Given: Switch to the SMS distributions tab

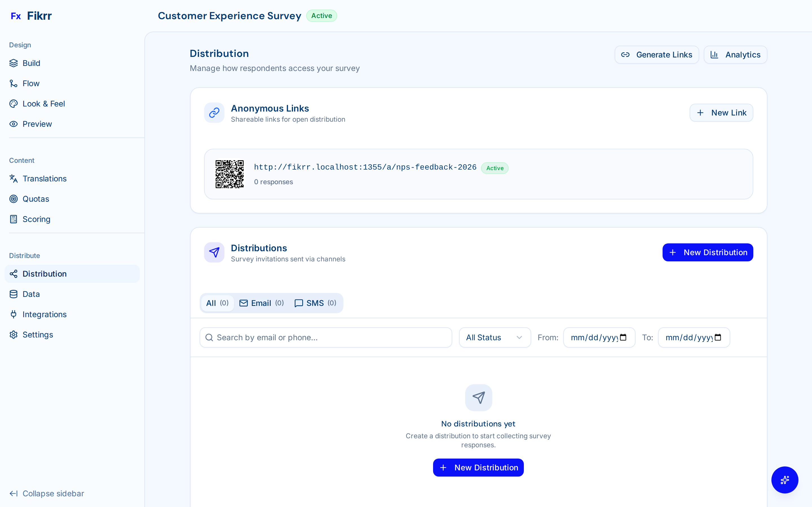Looking at the screenshot, I should [315, 303].
